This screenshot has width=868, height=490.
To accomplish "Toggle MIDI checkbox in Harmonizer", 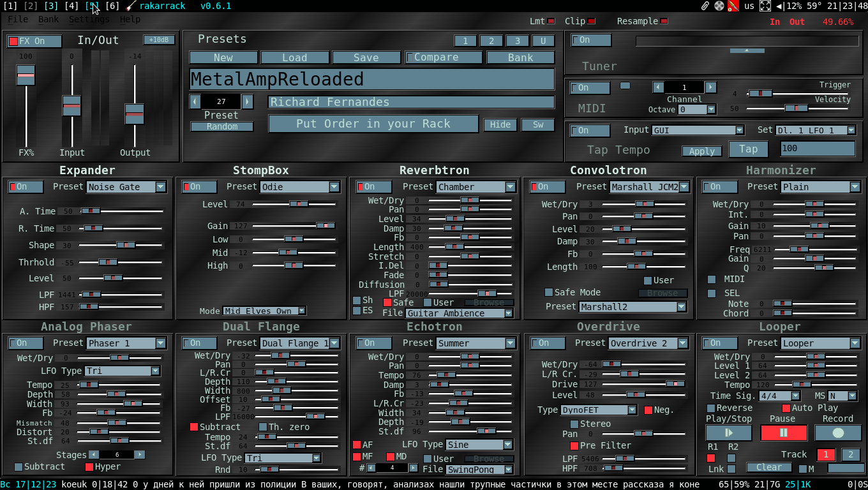I will click(712, 279).
